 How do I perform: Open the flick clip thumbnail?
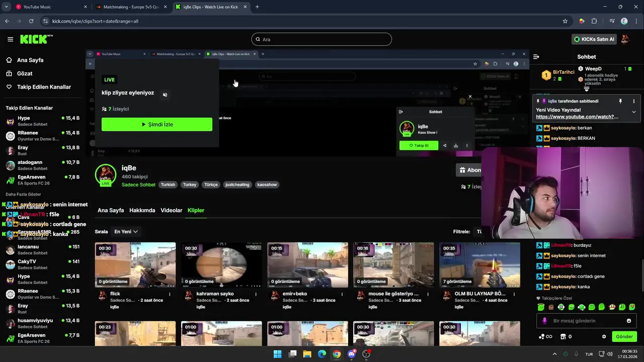[135, 265]
